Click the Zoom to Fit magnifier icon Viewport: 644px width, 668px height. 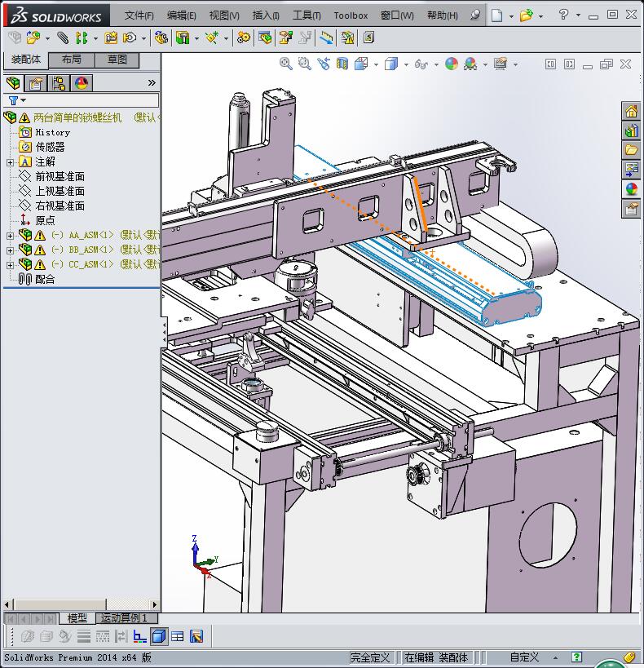[x=286, y=64]
